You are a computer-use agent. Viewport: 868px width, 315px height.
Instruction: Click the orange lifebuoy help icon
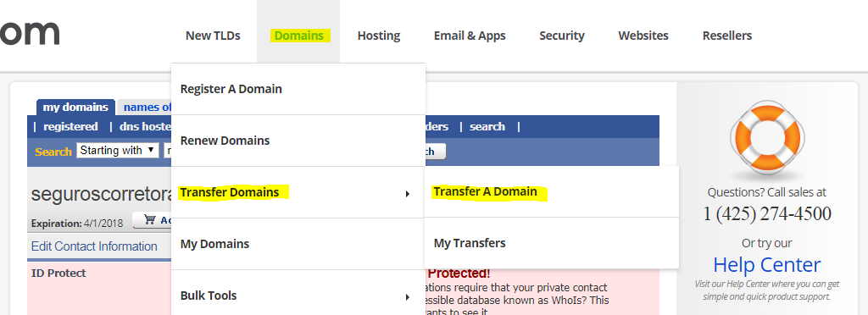point(766,139)
